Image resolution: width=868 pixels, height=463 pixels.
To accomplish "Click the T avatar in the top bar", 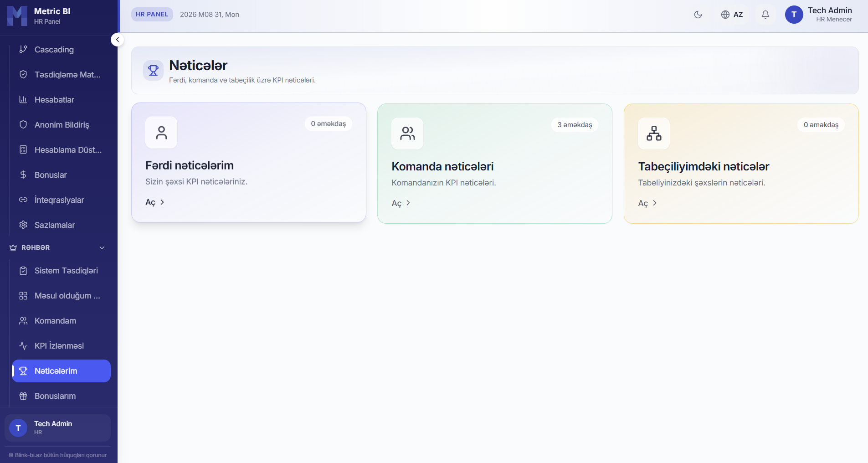I will 794,15.
